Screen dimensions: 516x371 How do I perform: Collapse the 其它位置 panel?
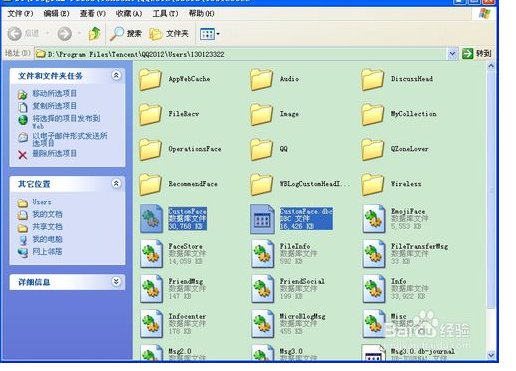pyautogui.click(x=116, y=184)
